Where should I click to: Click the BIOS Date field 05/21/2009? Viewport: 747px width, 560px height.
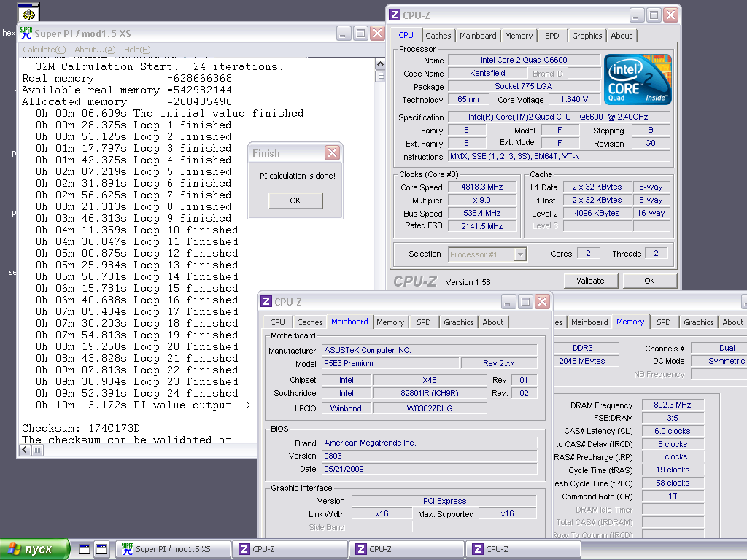[429, 469]
